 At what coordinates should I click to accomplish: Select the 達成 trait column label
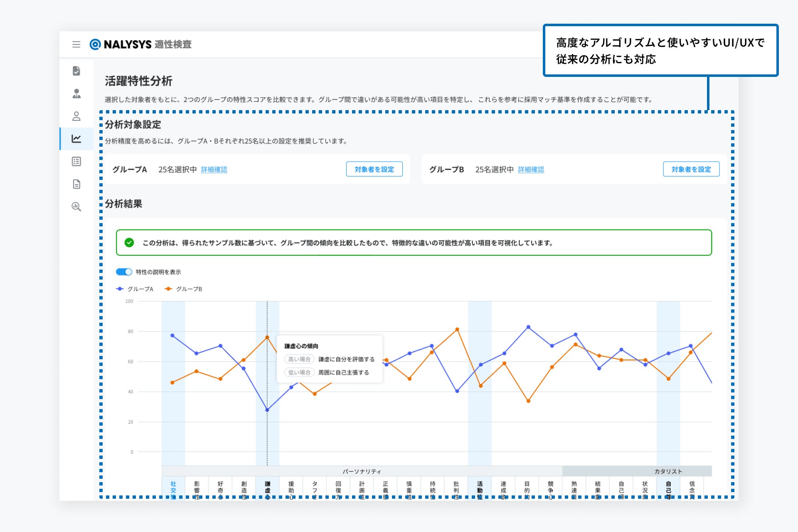pos(503,490)
